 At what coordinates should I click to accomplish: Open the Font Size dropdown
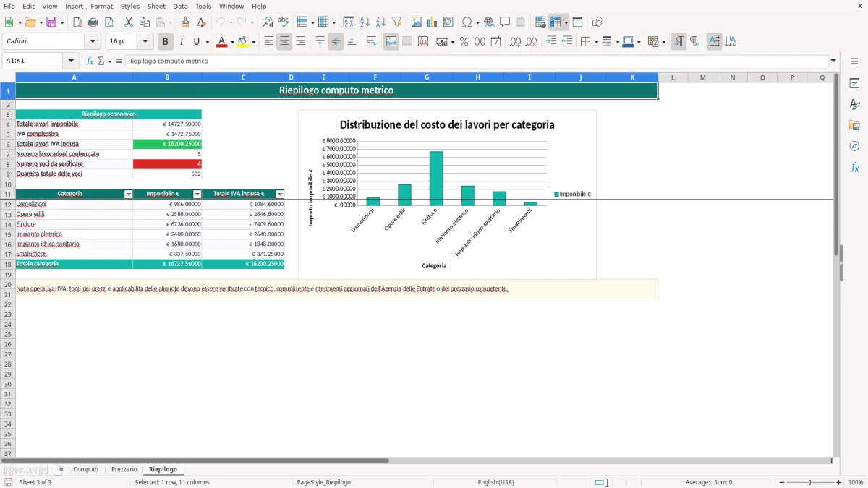click(145, 42)
